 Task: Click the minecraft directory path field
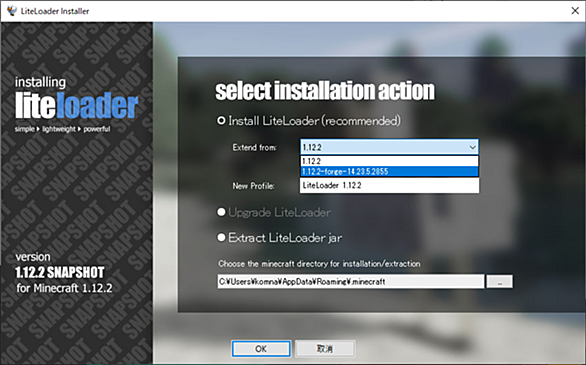point(351,281)
